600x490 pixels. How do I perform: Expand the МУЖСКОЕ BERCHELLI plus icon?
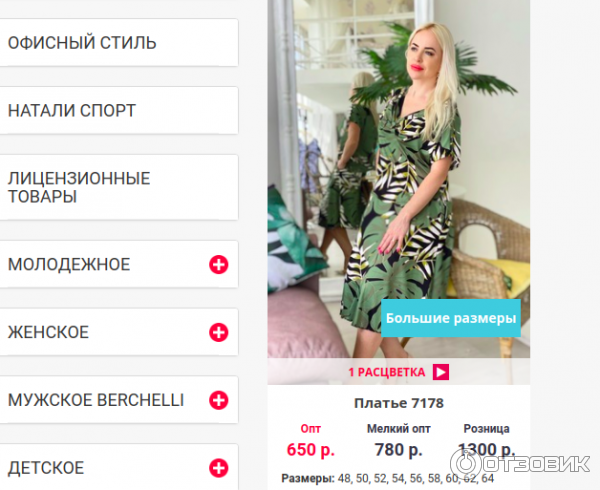[x=218, y=400]
